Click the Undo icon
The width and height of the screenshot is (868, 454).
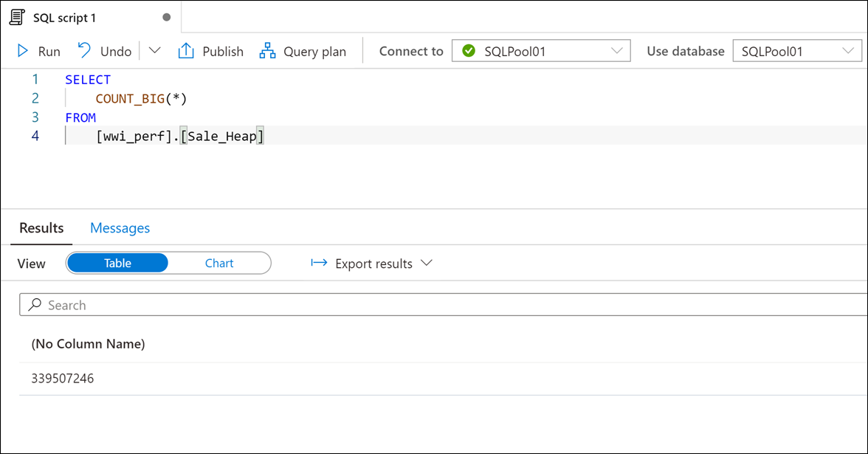pyautogui.click(x=83, y=50)
